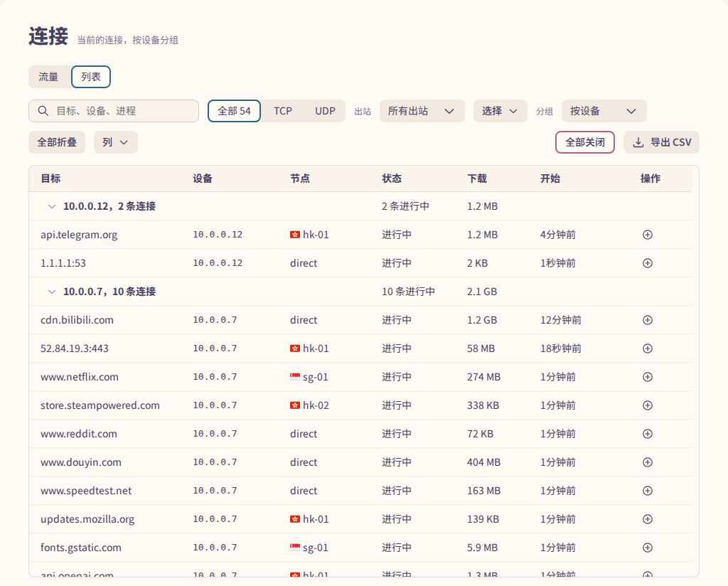728x586 pixels.
Task: Click the details icon for www.reddit.com row
Action: click(x=647, y=434)
